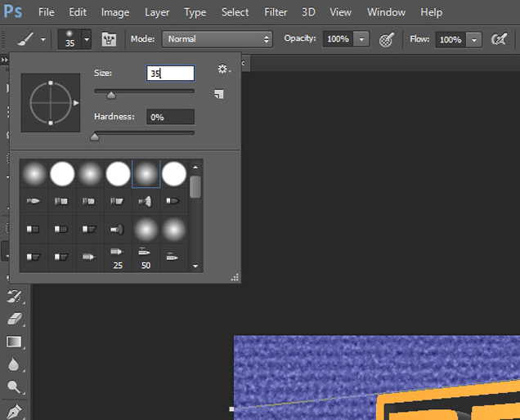
Task: Select the History Brush tool
Action: tap(14, 297)
